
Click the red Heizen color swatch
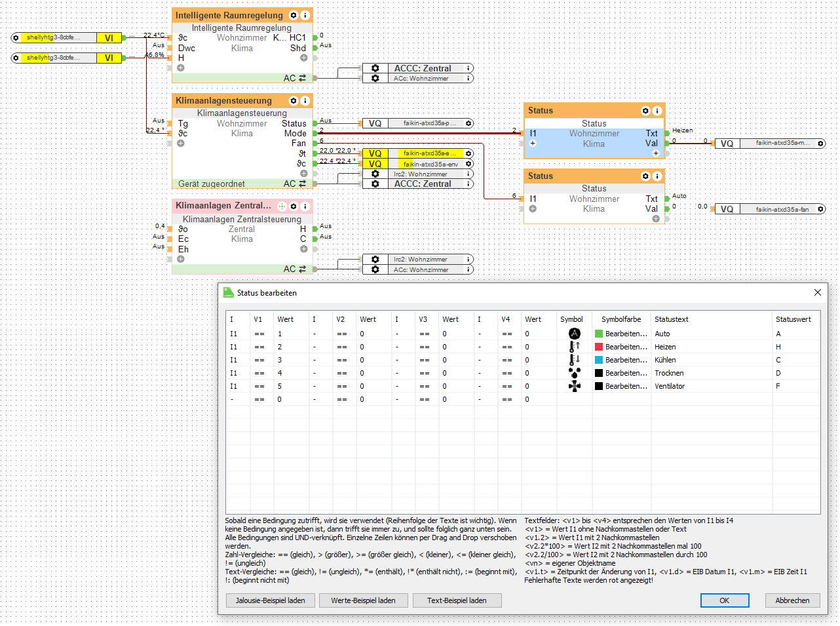tap(598, 347)
